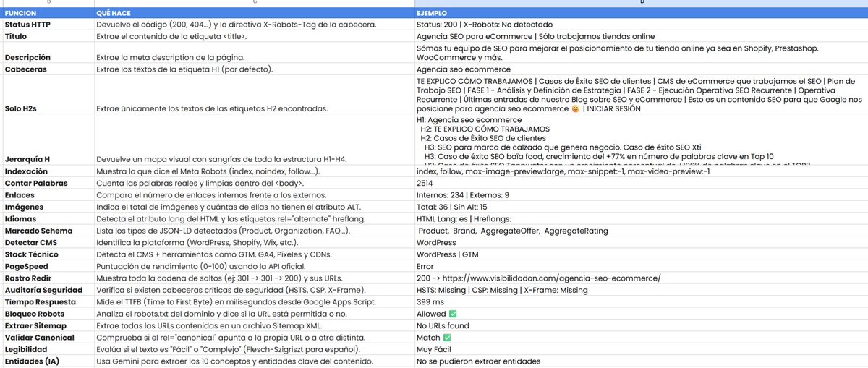868x368 pixels.
Task: Click the 'Usa Gemini para extraer' description cell
Action: [x=254, y=361]
